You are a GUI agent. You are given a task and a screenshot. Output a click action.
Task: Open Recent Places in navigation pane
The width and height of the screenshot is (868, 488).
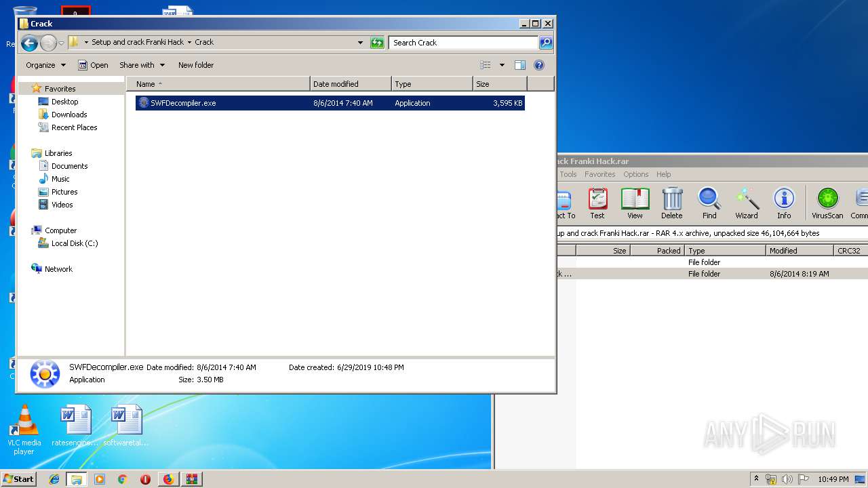tap(74, 127)
